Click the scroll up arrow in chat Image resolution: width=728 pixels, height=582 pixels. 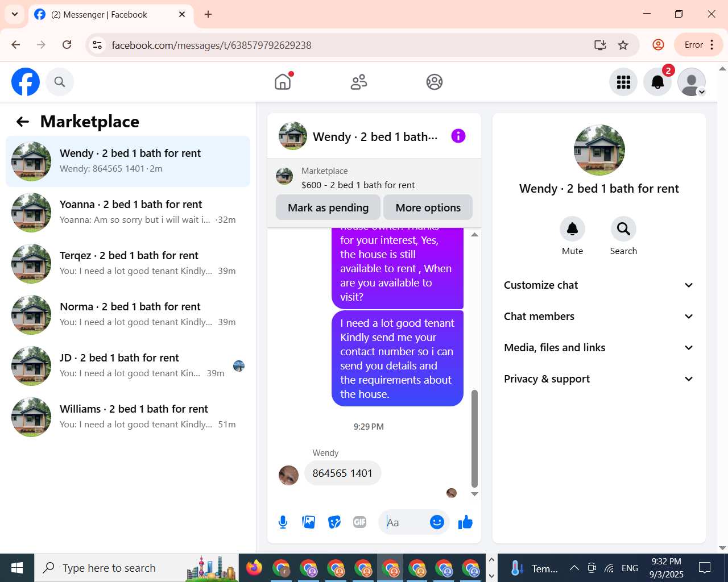tap(474, 234)
